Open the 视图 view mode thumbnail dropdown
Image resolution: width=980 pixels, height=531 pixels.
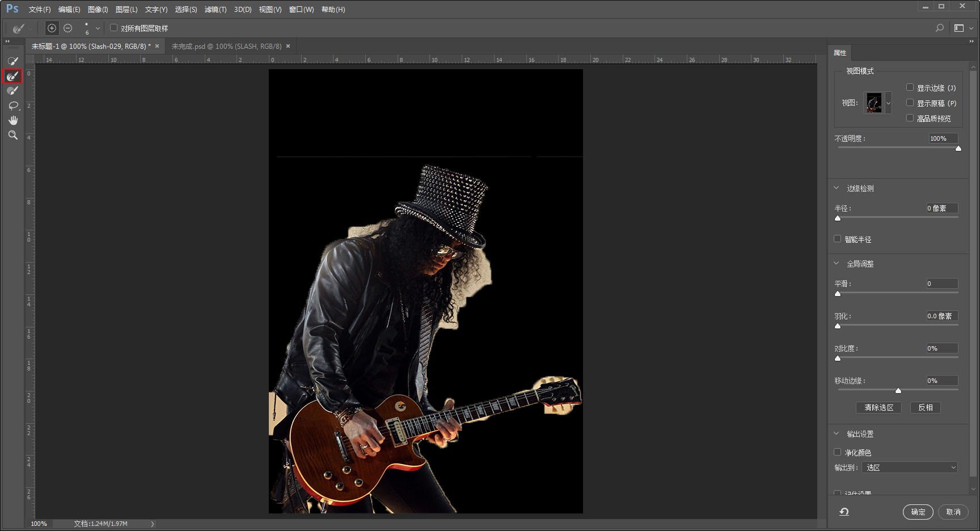coord(888,103)
